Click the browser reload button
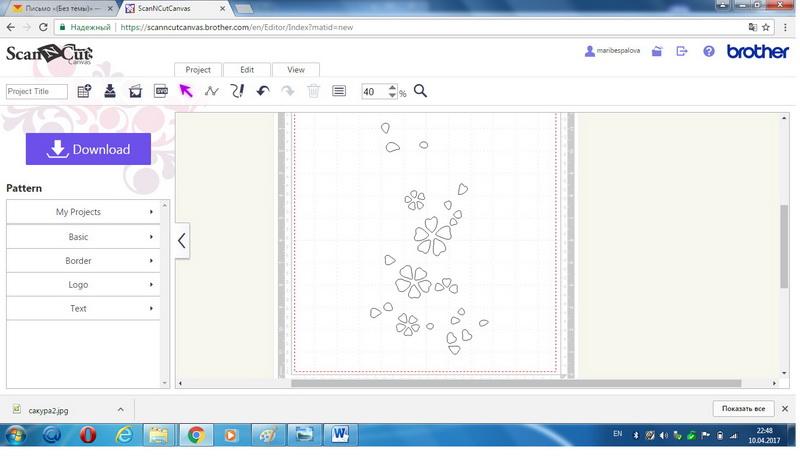This screenshot has width=800, height=456. pos(43,27)
